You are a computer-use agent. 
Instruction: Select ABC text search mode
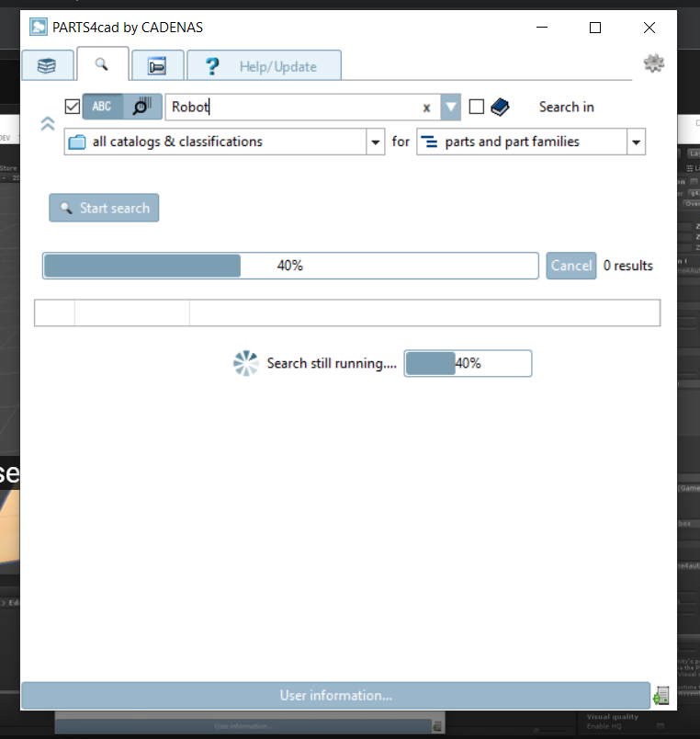(103, 107)
